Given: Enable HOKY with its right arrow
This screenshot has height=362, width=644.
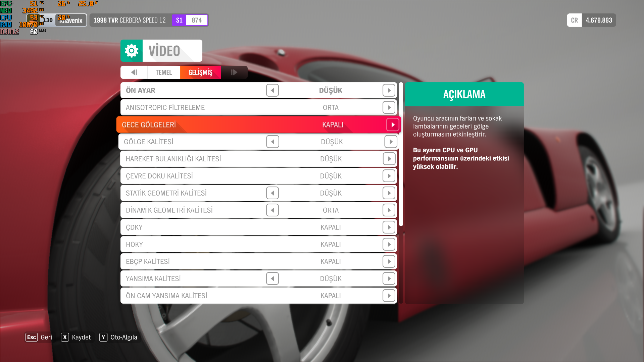Looking at the screenshot, I should coord(389,244).
